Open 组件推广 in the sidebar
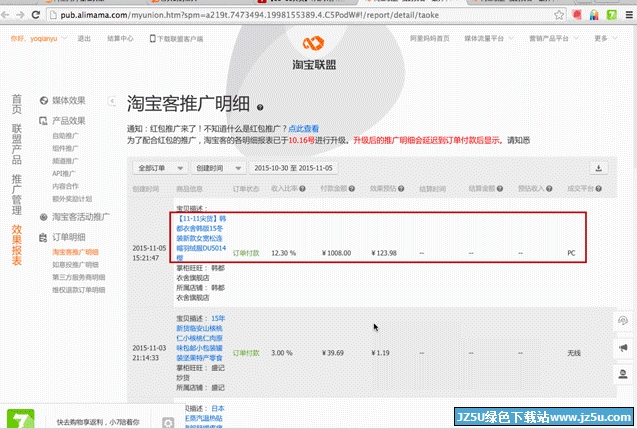 [65, 148]
